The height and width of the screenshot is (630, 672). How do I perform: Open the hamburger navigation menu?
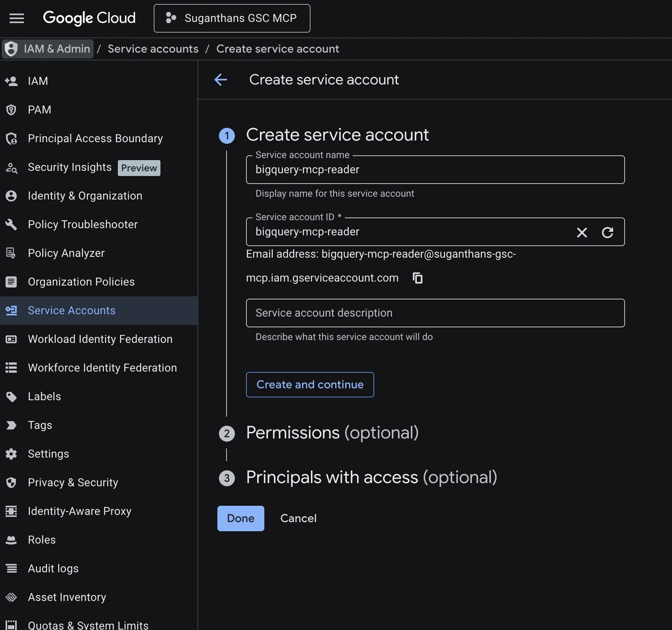tap(17, 18)
